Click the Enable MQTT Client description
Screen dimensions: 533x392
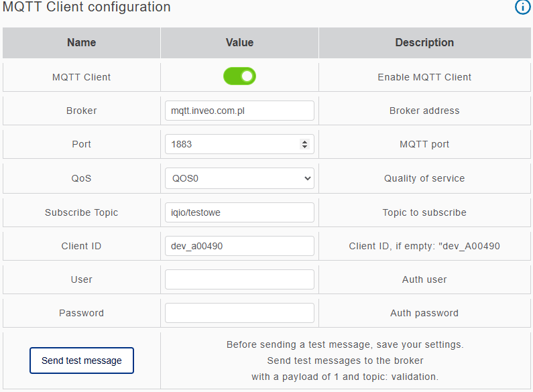tap(424, 77)
